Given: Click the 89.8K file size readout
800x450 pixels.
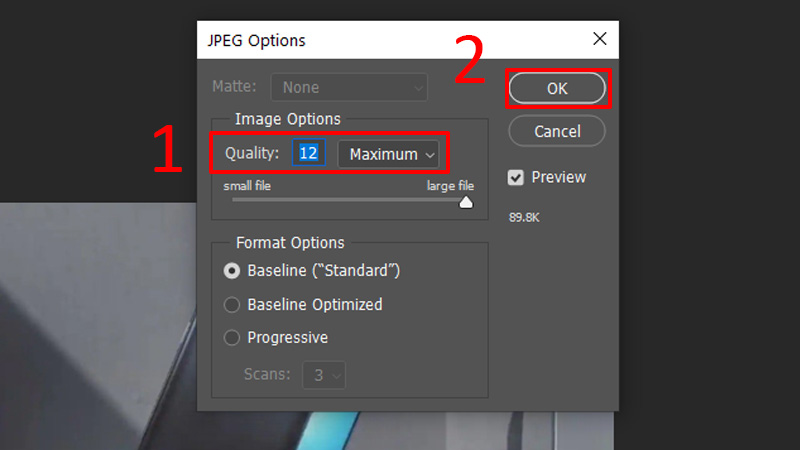Looking at the screenshot, I should [x=524, y=216].
